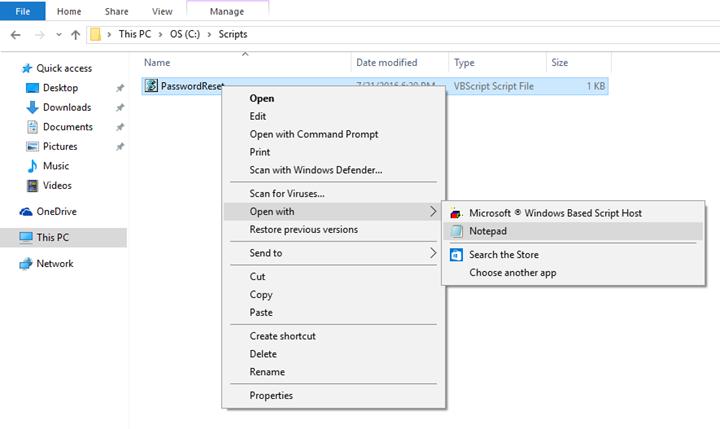Collapse the Quick access tree chevron

pyautogui.click(x=11, y=69)
